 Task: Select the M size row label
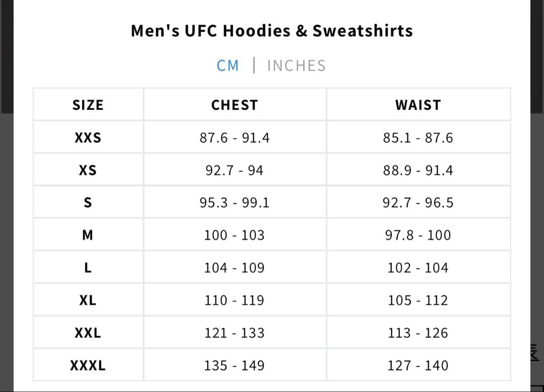tap(88, 235)
